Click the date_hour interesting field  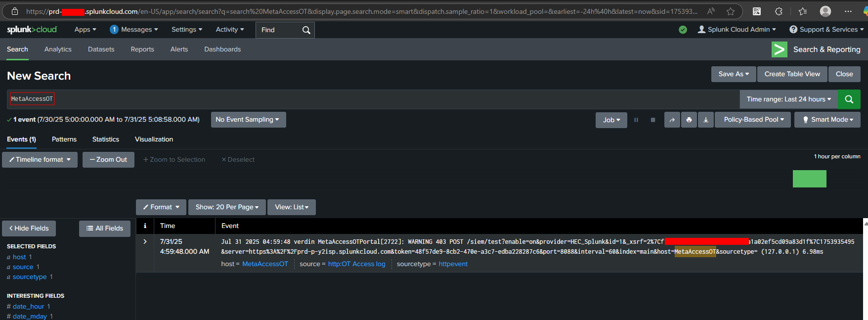coord(29,307)
